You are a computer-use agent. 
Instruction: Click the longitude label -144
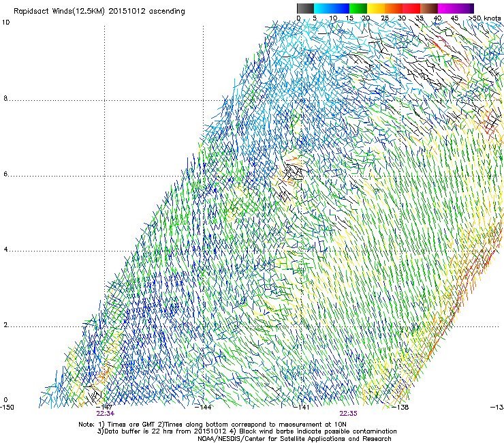tap(203, 408)
